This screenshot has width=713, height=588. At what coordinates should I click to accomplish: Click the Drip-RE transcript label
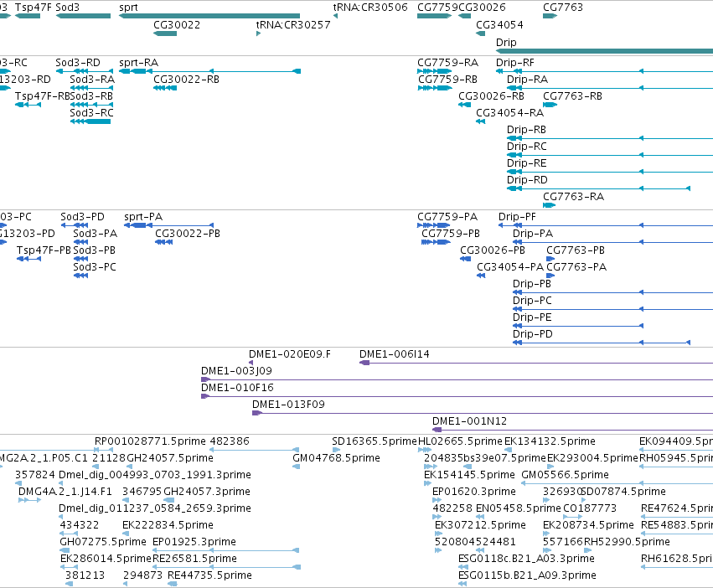point(526,163)
